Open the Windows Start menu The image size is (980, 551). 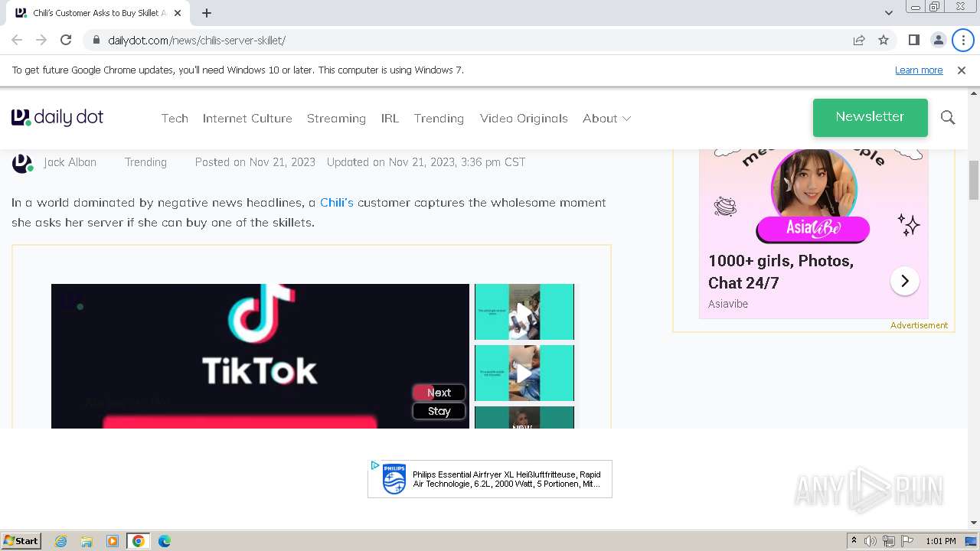pos(21,540)
